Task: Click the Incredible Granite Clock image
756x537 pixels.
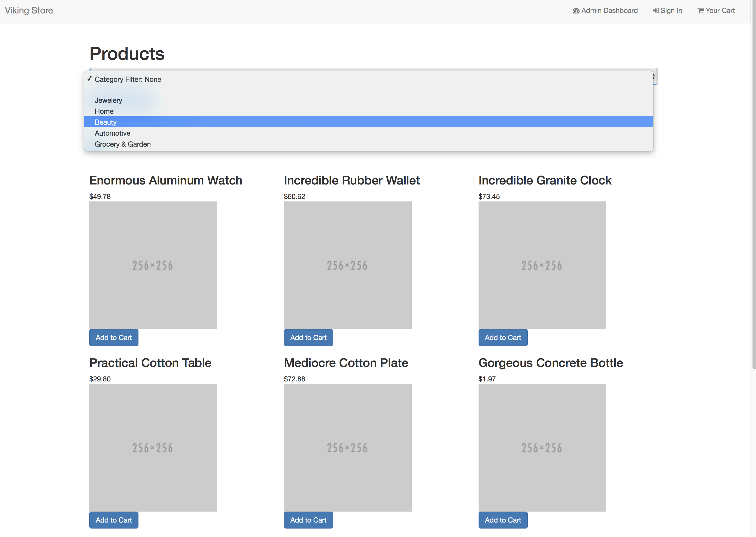Action: [x=542, y=265]
